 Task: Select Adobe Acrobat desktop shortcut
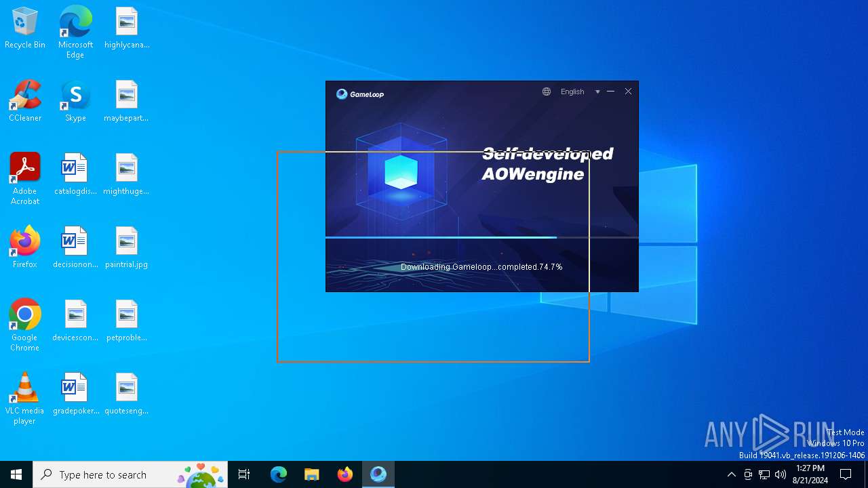[25, 179]
